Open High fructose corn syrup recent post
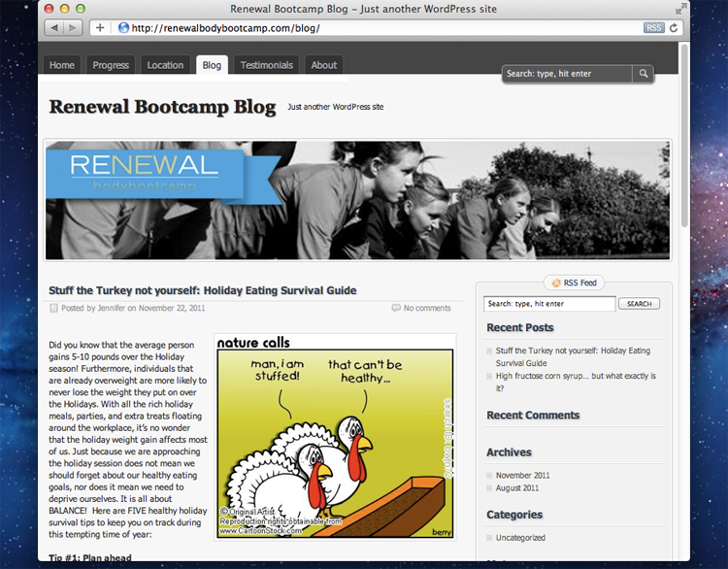Image resolution: width=728 pixels, height=569 pixels. click(576, 376)
